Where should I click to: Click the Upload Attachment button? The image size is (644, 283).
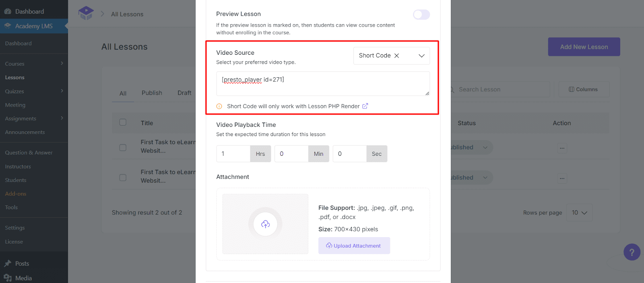(x=354, y=246)
